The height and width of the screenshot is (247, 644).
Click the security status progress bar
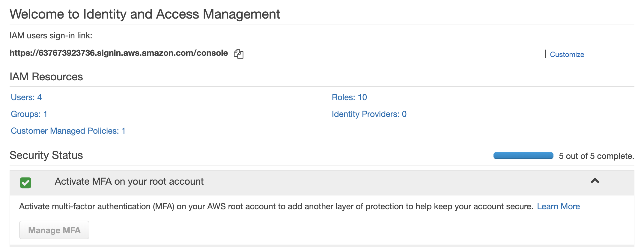pos(523,156)
